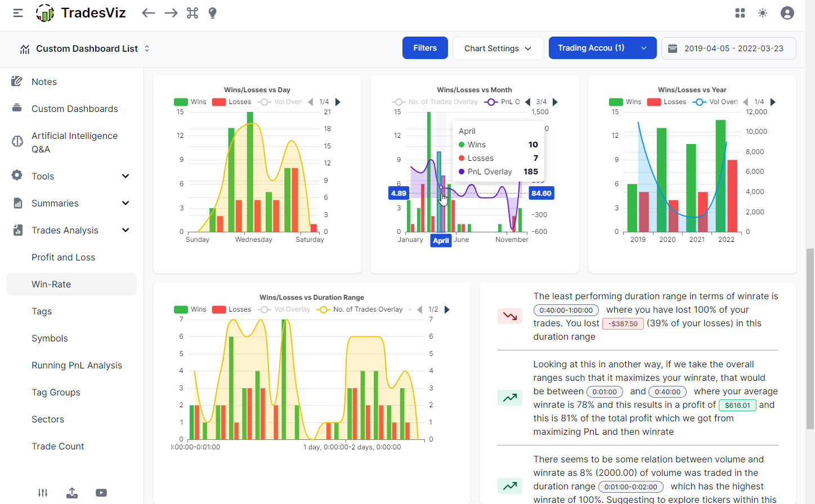Click the back navigation arrow in top bar
This screenshot has height=504, width=815.
pos(148,12)
